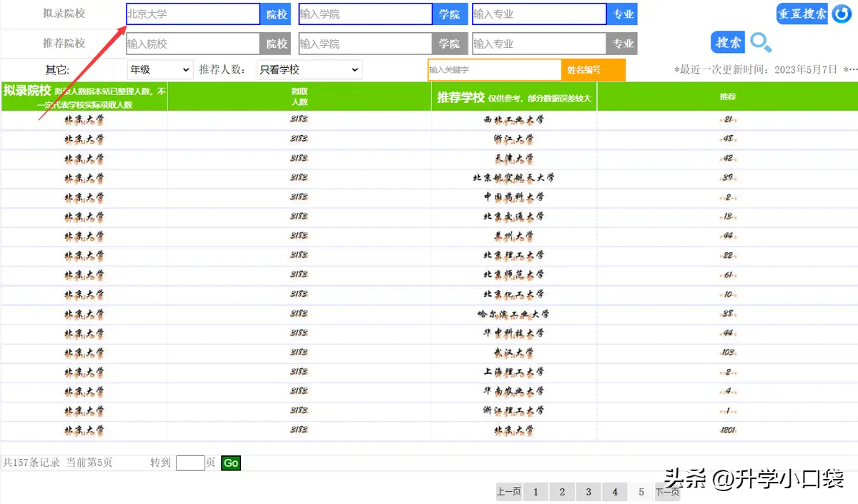The width and height of the screenshot is (858, 504).
Task: Click the 推荐 column header
Action: 728,97
